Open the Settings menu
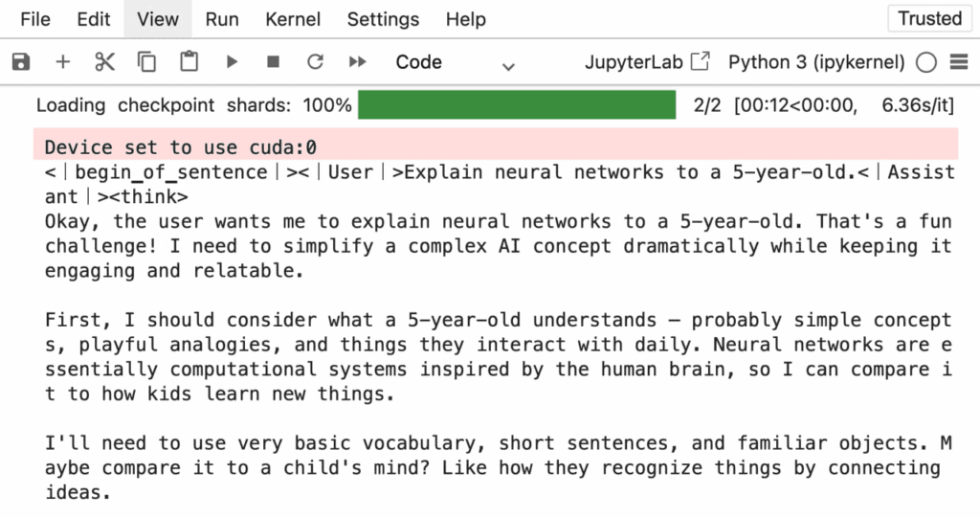The height and width of the screenshot is (518, 980). [383, 19]
